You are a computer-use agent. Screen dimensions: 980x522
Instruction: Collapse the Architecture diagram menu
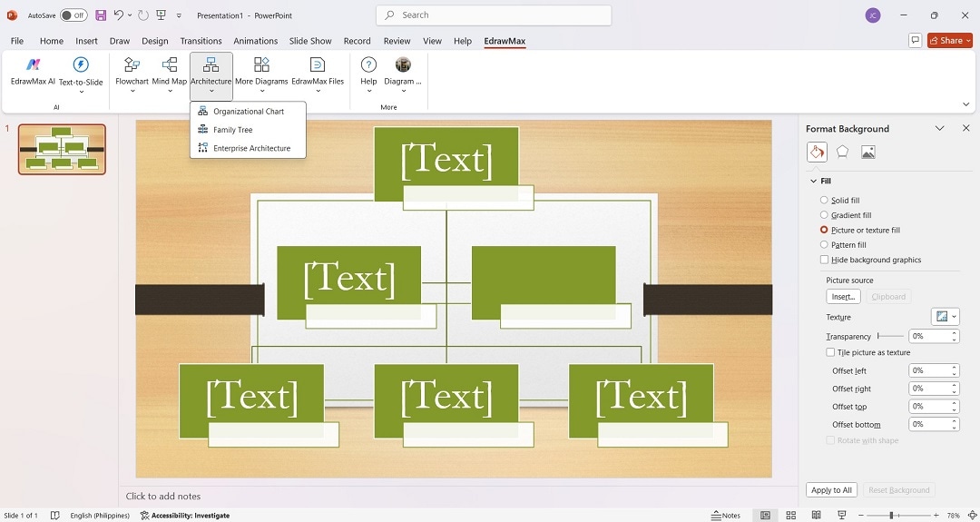tap(211, 75)
